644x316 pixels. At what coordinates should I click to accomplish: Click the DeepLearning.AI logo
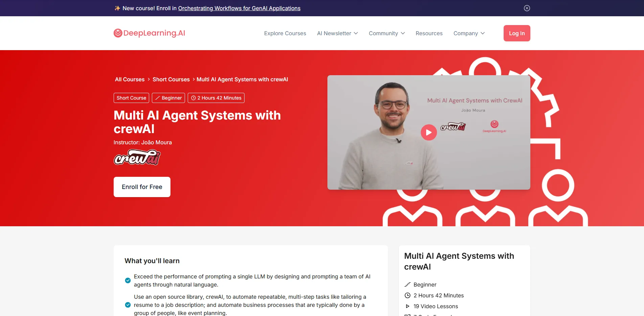pyautogui.click(x=149, y=33)
